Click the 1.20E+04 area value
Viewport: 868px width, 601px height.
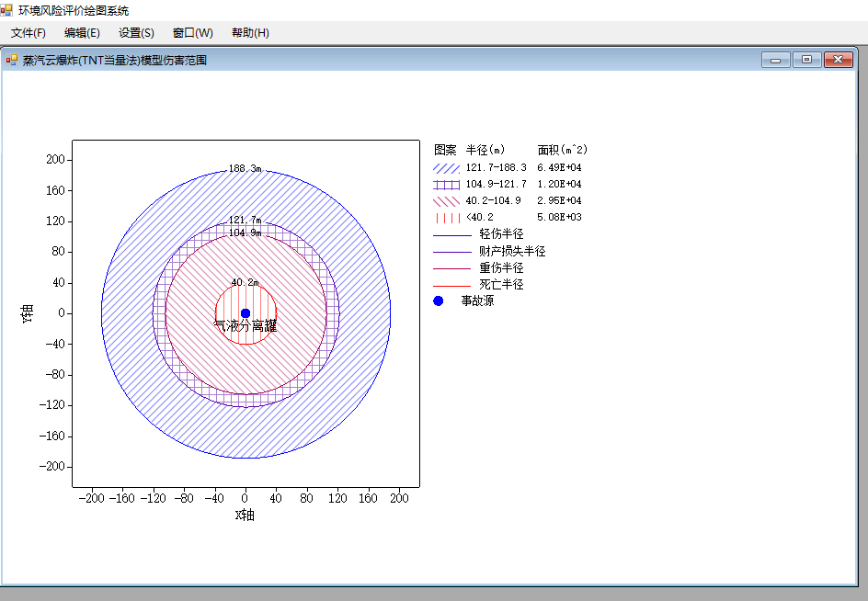(559, 184)
